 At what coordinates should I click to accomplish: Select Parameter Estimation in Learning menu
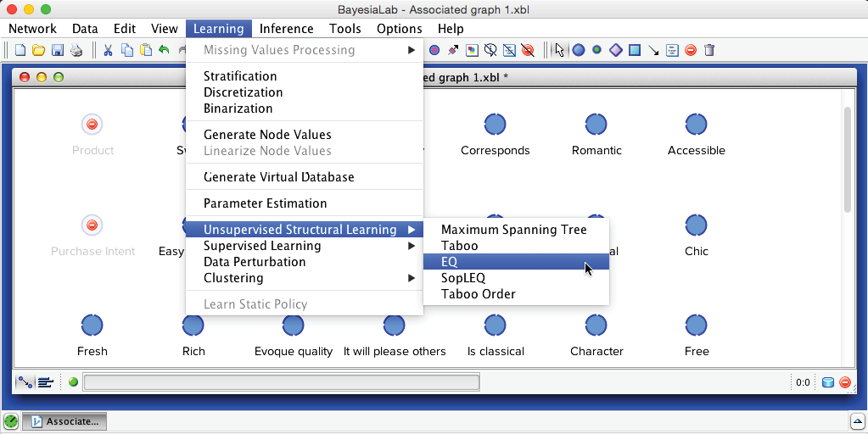[x=265, y=203]
